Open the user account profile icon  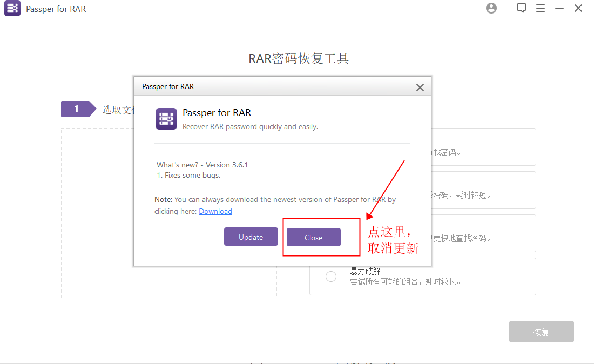click(491, 8)
